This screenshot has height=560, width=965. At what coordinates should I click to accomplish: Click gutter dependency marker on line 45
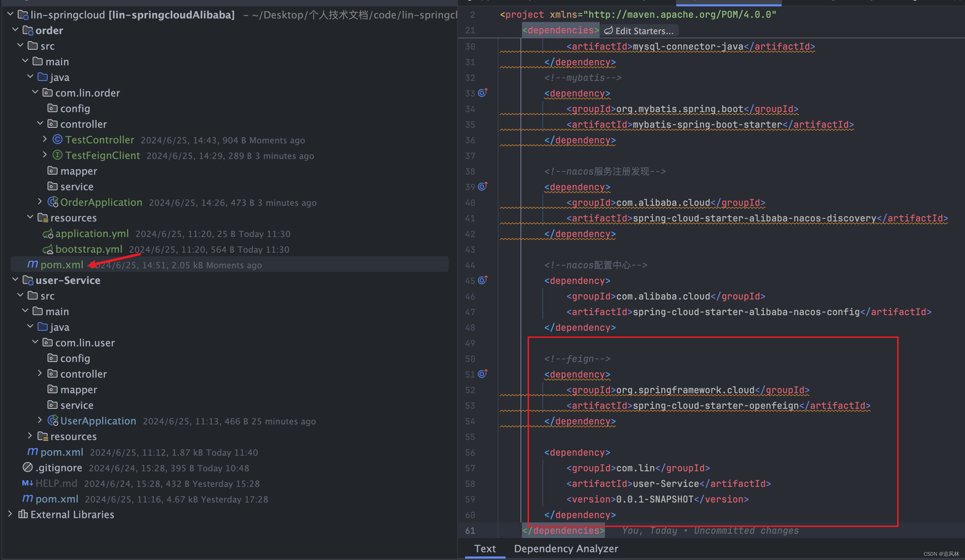(482, 280)
